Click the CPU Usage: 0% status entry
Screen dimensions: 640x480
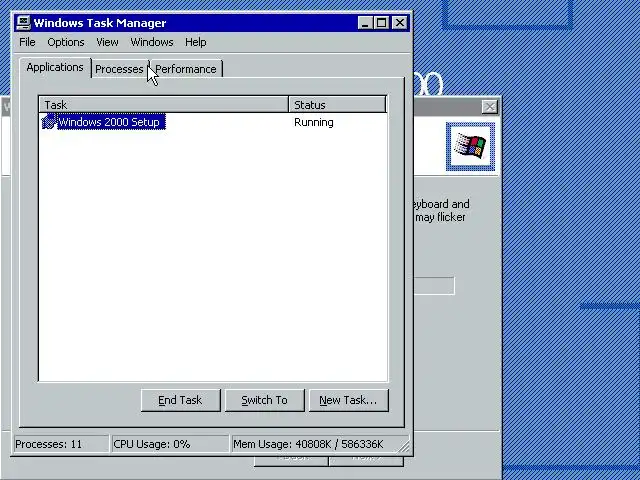[x=170, y=444]
